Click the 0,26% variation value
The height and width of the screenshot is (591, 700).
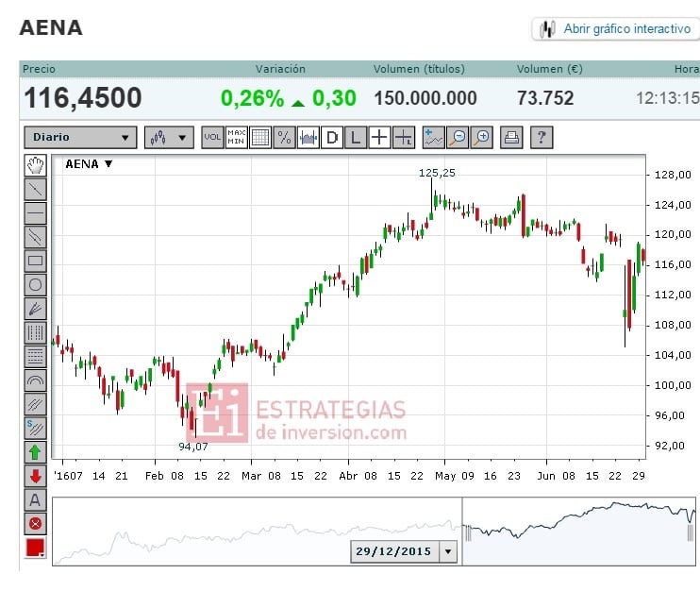(x=252, y=98)
